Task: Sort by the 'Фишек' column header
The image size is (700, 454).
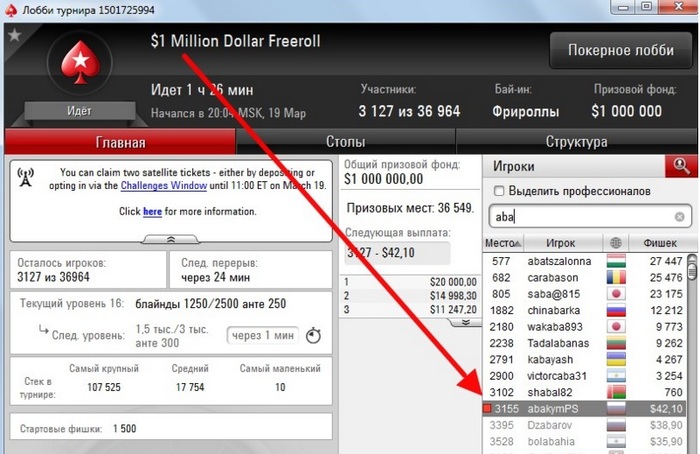Action: [660, 243]
